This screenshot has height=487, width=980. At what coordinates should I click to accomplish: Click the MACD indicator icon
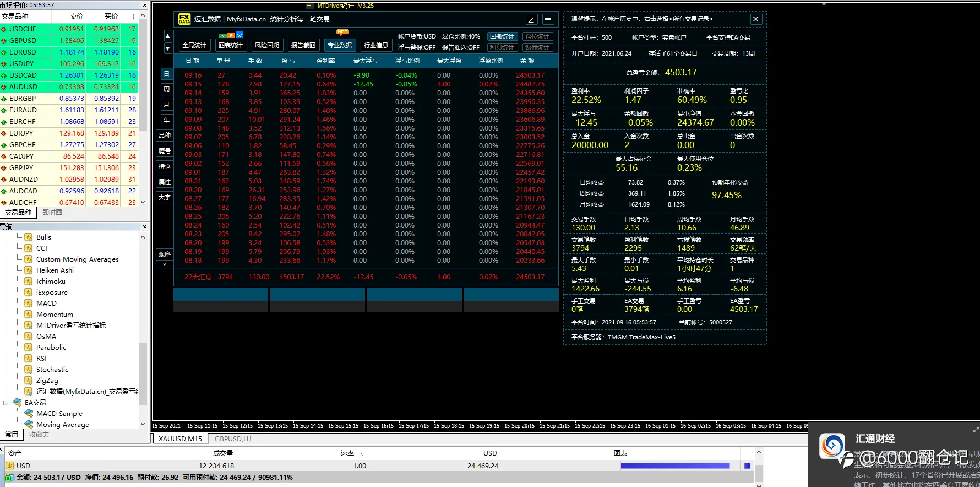click(x=29, y=304)
